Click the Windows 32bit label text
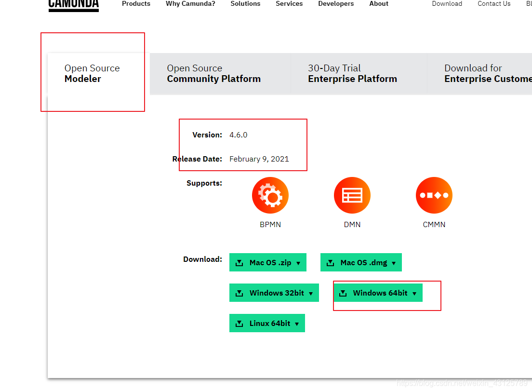Screen dimensions: 532x392 tap(277, 293)
